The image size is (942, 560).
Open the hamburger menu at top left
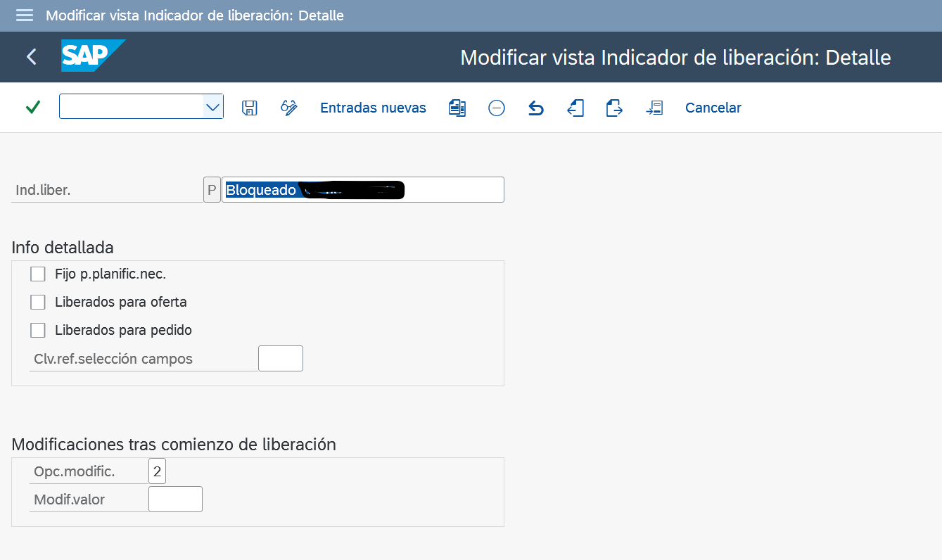[x=25, y=15]
